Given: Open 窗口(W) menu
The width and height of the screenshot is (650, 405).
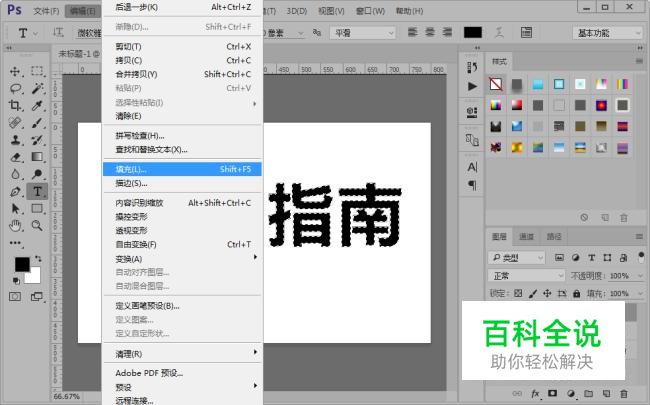Looking at the screenshot, I should click(370, 11).
